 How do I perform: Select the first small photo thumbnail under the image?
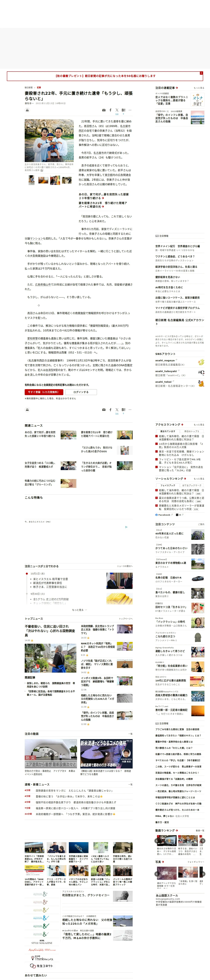(31, 180)
